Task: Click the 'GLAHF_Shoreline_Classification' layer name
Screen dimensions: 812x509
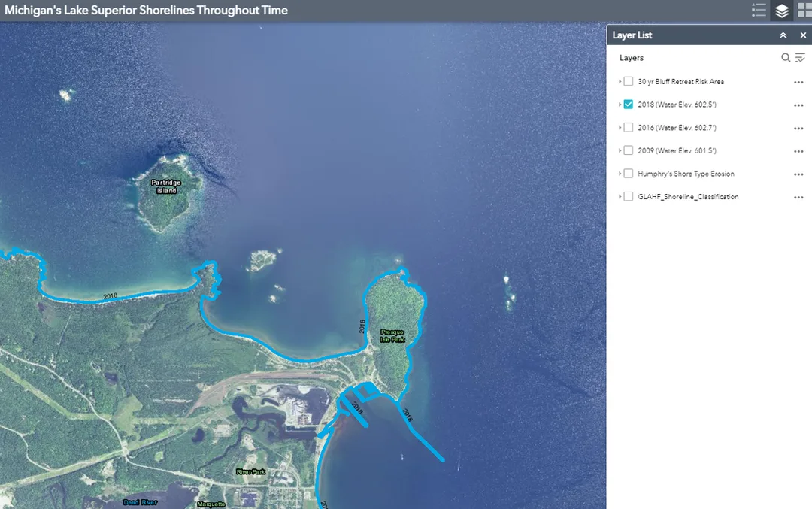Action: (688, 197)
